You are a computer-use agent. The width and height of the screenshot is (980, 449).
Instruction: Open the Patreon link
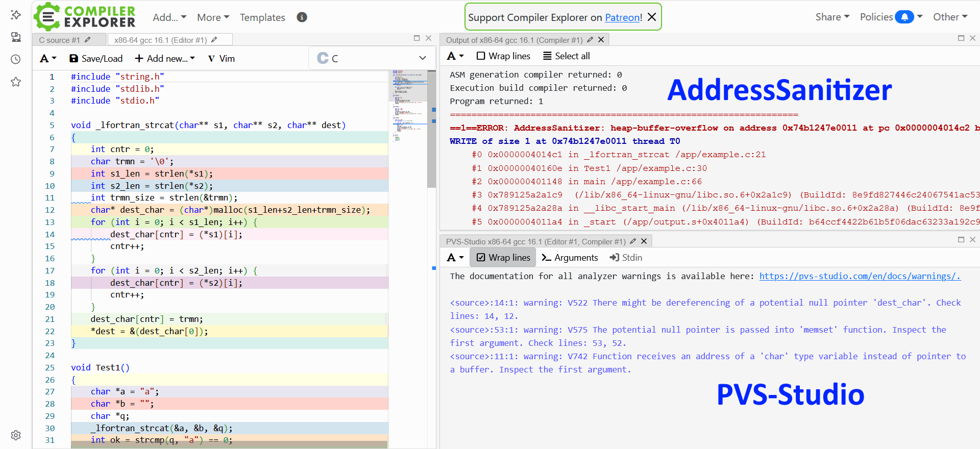[x=623, y=17]
